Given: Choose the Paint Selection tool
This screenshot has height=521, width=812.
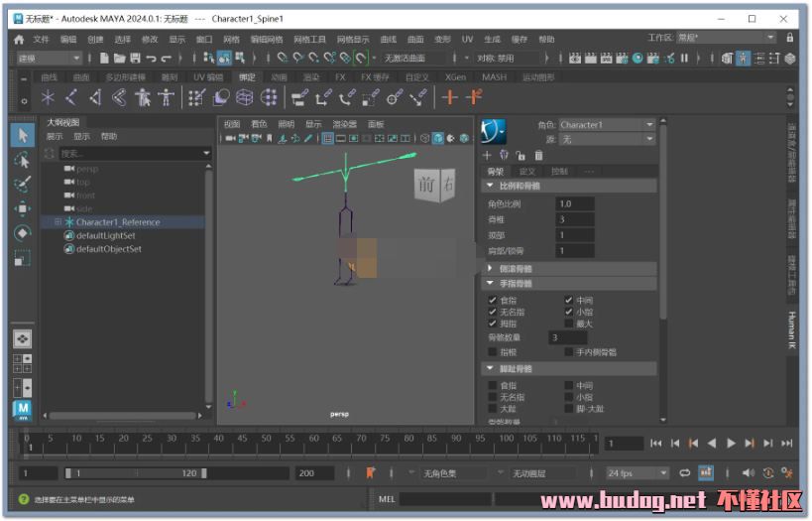Looking at the screenshot, I should (22, 185).
